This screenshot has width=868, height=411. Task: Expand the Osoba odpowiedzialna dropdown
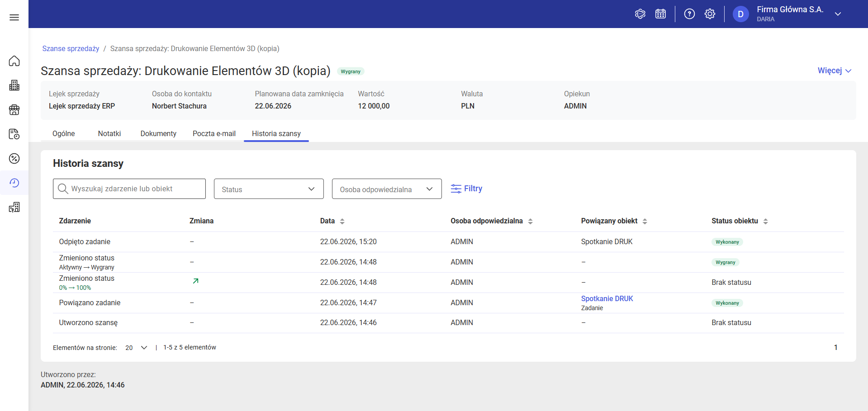pos(387,189)
